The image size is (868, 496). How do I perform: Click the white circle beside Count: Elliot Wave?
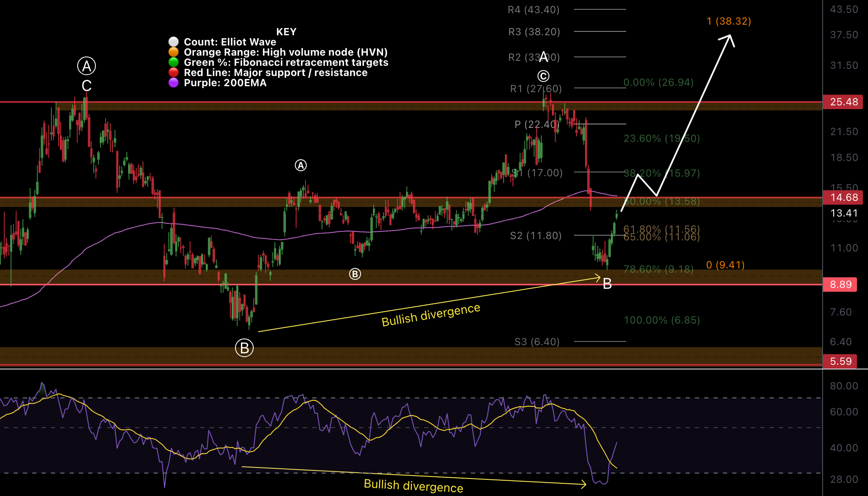(174, 42)
